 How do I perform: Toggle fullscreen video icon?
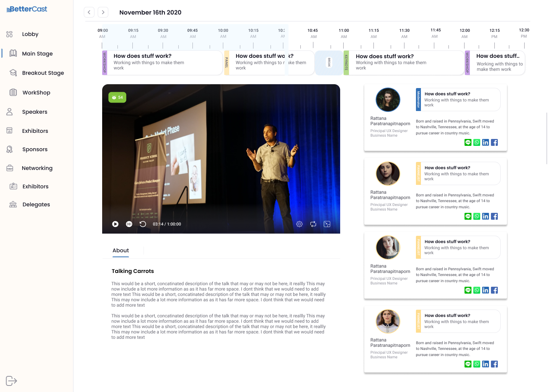(327, 224)
